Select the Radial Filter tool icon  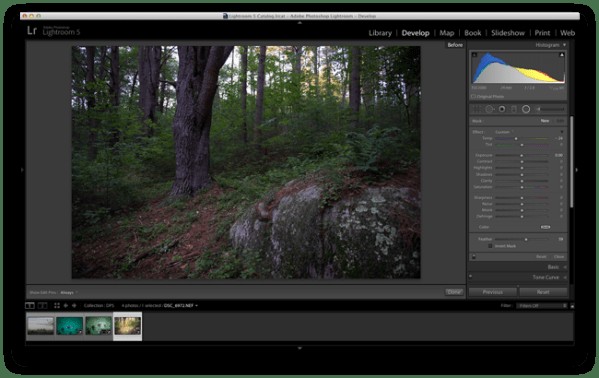(x=526, y=109)
